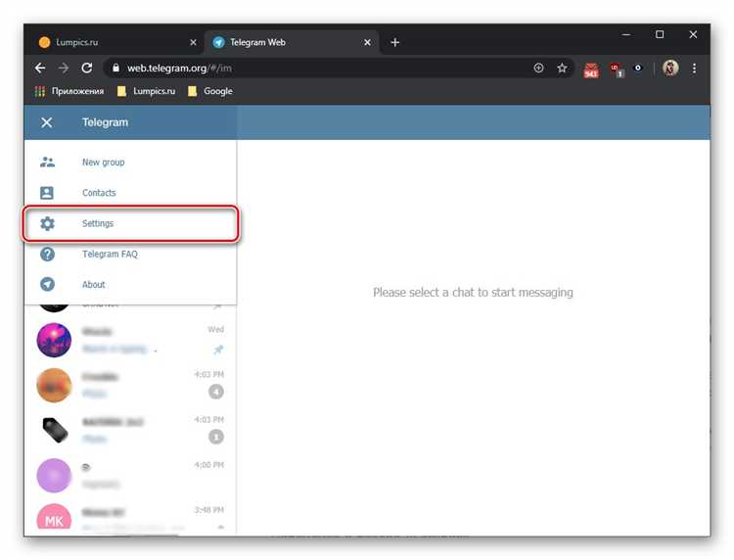Click 'Please select a chat to start messaging'
This screenshot has width=734, height=560.
(x=473, y=292)
